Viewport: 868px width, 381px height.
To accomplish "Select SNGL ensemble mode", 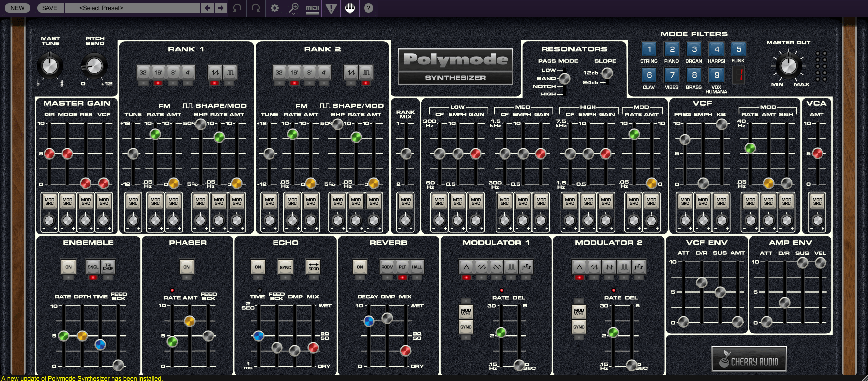I will [x=93, y=267].
